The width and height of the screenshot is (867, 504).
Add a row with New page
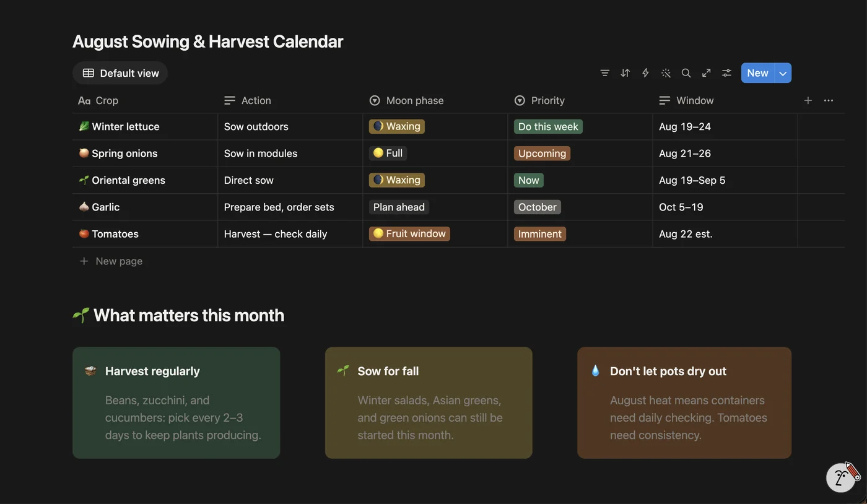[x=111, y=261]
